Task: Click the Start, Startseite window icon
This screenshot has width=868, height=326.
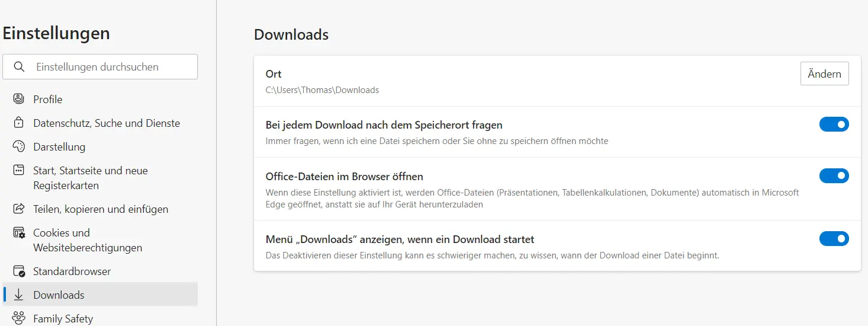Action: click(x=19, y=171)
